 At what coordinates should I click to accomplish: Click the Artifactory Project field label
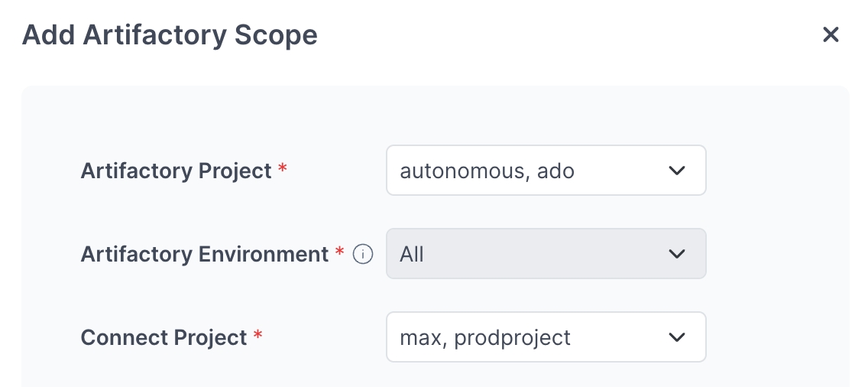click(x=176, y=171)
